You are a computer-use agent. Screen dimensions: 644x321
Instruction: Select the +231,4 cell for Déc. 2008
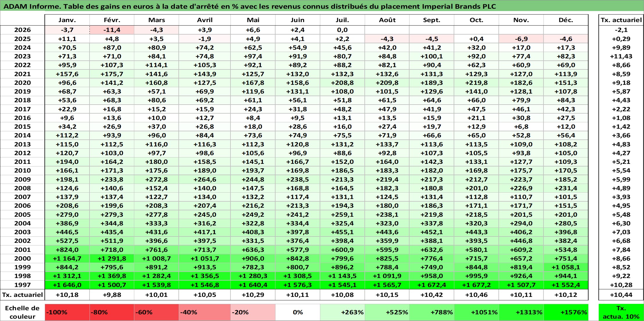pos(566,188)
